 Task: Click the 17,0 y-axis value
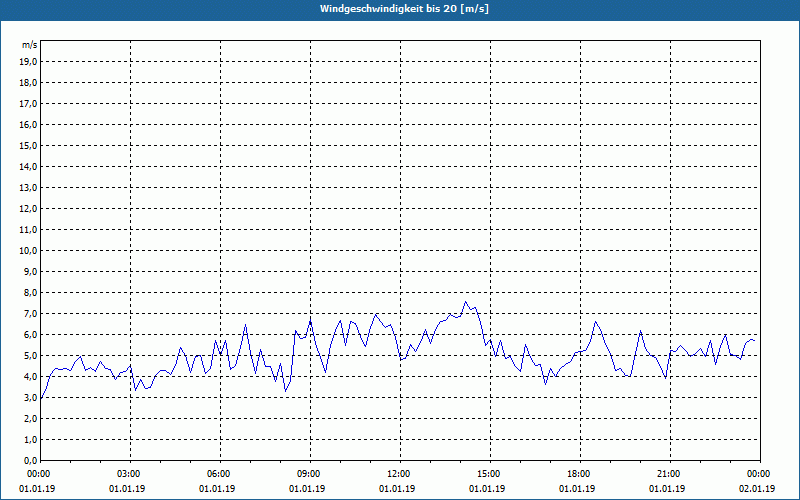(x=28, y=104)
